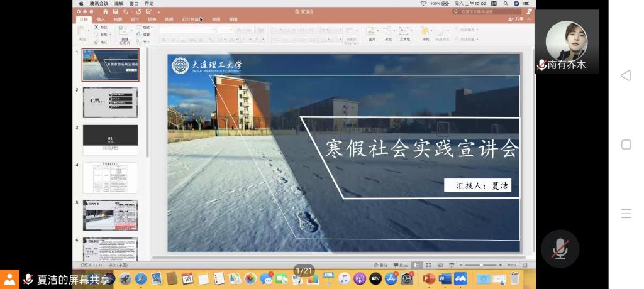Open the font size dropdown

point(225,30)
